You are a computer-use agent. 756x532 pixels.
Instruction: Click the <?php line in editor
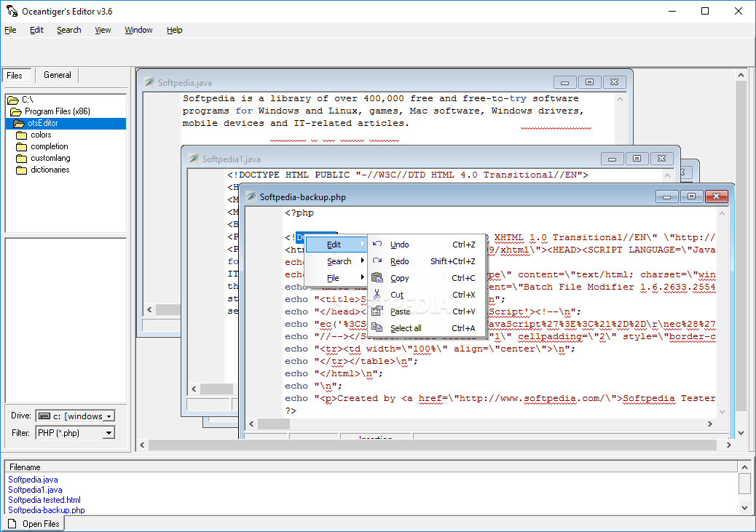coord(299,213)
